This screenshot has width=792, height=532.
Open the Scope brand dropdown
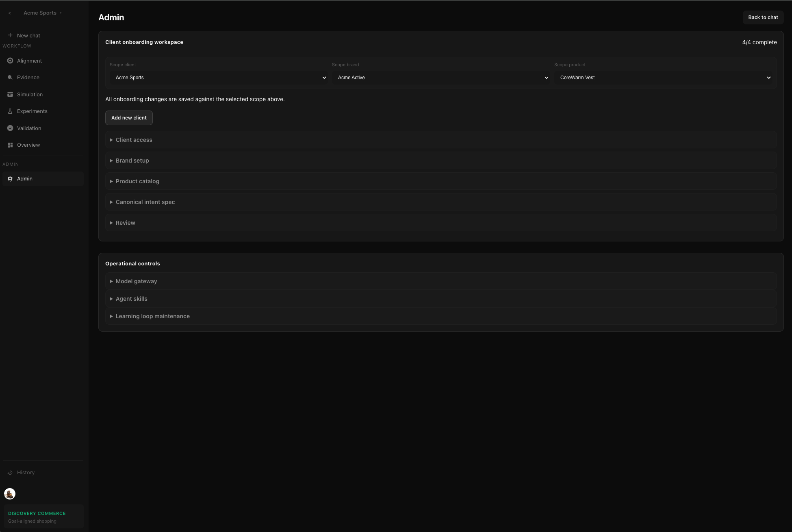(x=441, y=78)
